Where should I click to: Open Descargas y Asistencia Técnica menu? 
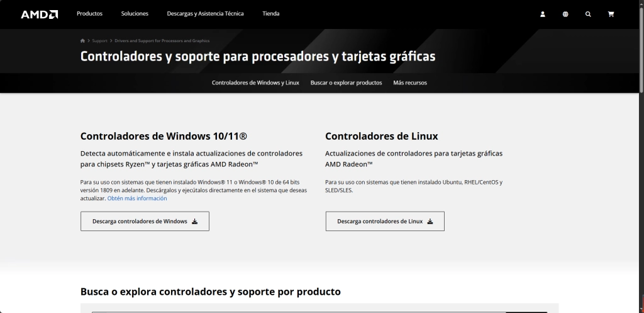click(x=206, y=14)
